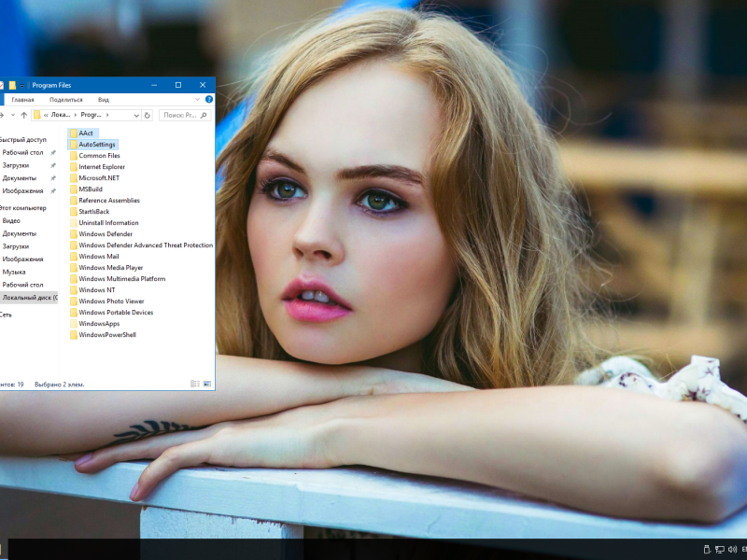Click the Windows Defender folder icon

click(x=74, y=234)
